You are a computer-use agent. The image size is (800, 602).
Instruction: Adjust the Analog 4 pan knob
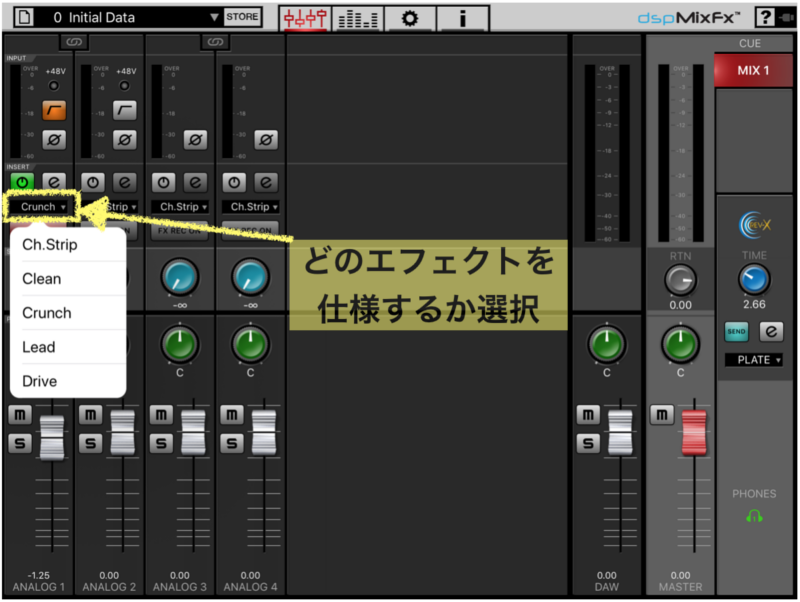click(x=251, y=343)
